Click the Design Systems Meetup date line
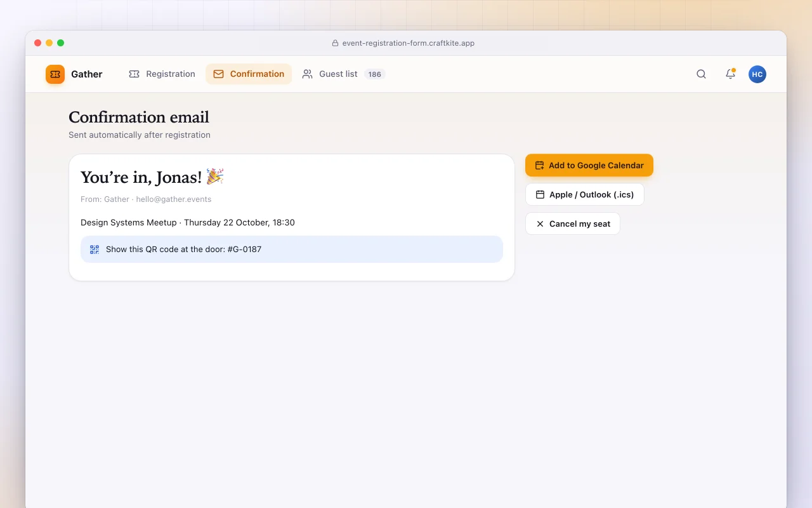Screen dimensions: 812x508 (188, 223)
